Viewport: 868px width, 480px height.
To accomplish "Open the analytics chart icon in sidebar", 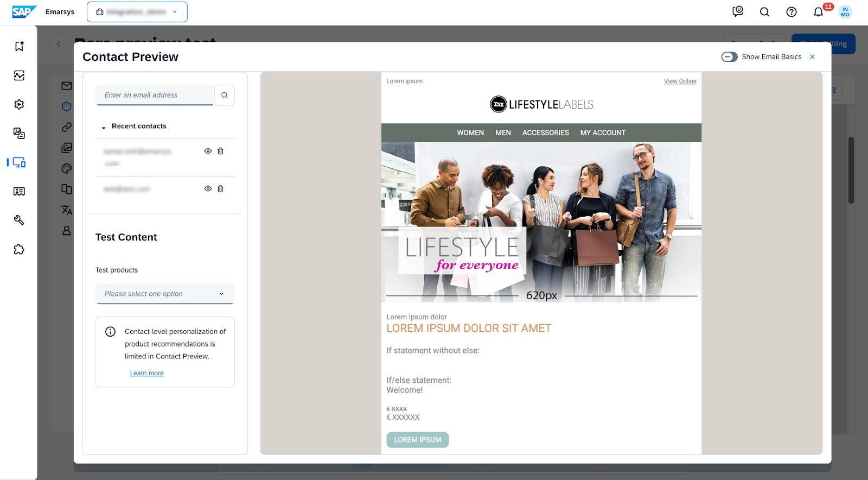I will click(19, 75).
